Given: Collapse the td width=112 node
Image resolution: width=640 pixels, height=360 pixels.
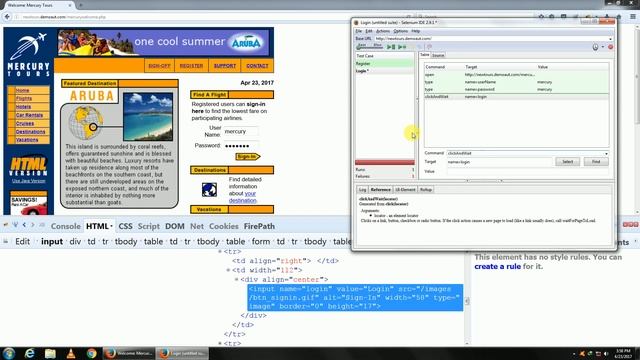Looking at the screenshot, I should [228, 270].
